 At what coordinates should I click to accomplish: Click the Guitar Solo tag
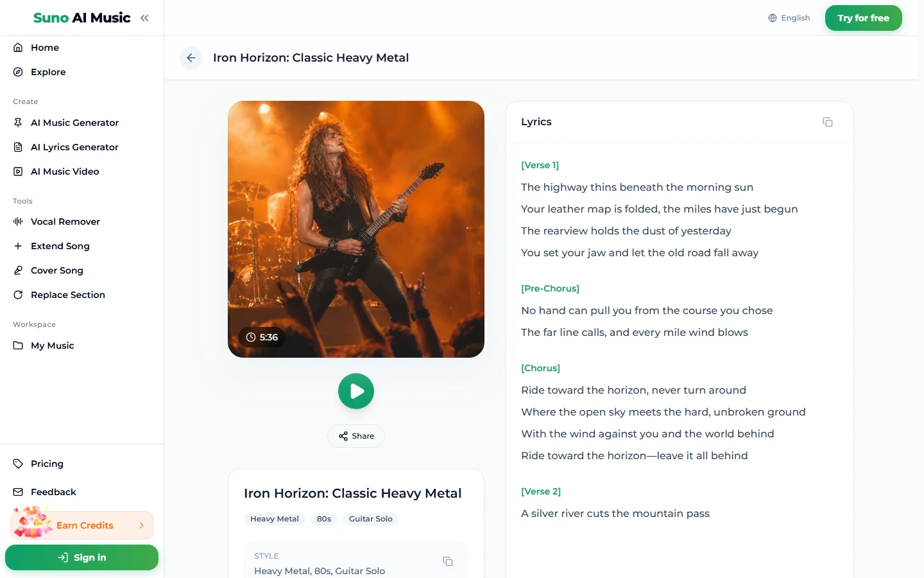tap(371, 519)
